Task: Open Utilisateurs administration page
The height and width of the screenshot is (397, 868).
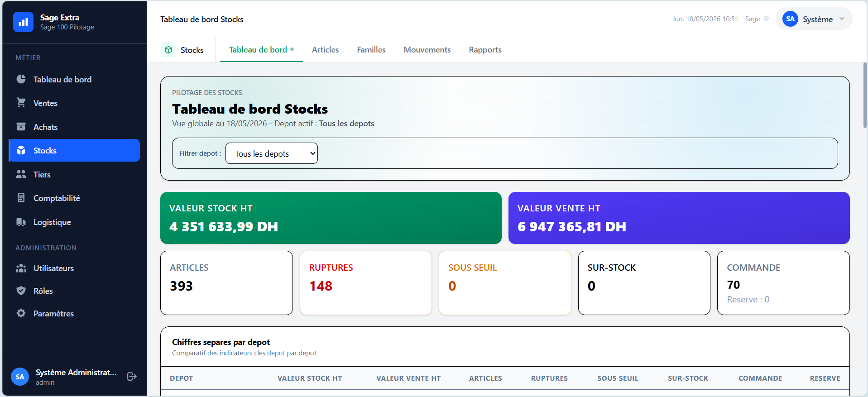Action: (x=74, y=268)
